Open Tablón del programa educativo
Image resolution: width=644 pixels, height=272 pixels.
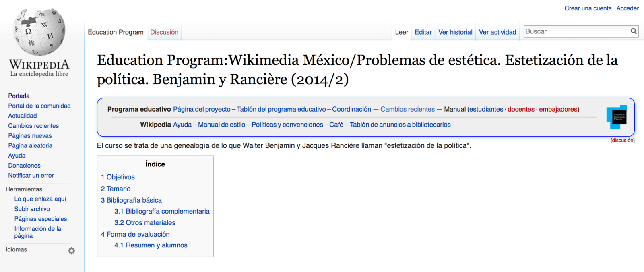pos(281,109)
